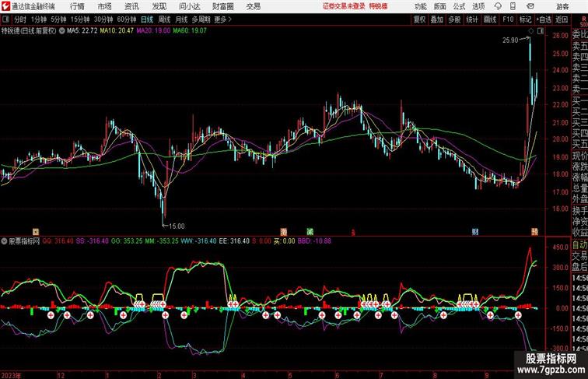588x379 pixels.
Task: Open the dropdown beside 特锐德(日线 前复权)
Action: pyautogui.click(x=61, y=31)
